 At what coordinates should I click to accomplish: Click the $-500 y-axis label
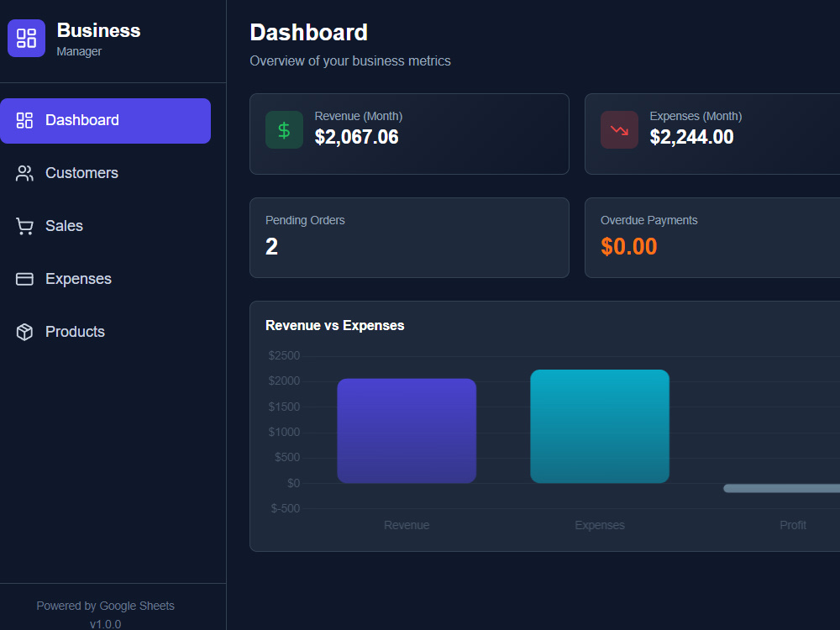coord(286,508)
